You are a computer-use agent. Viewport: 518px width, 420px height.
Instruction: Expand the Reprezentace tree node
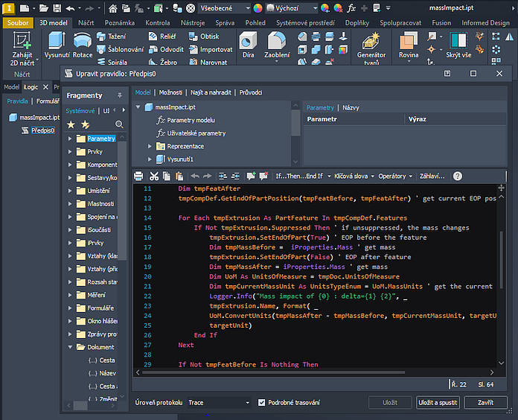click(150, 146)
